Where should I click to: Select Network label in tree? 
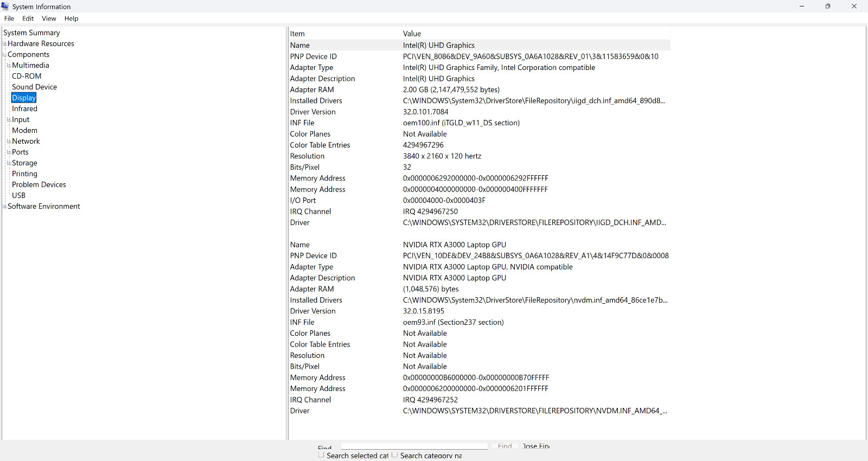click(x=26, y=141)
